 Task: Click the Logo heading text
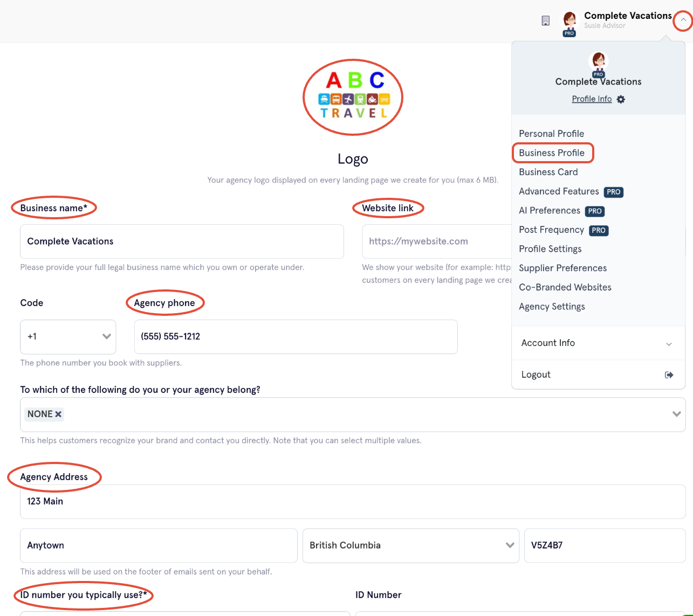click(x=353, y=159)
